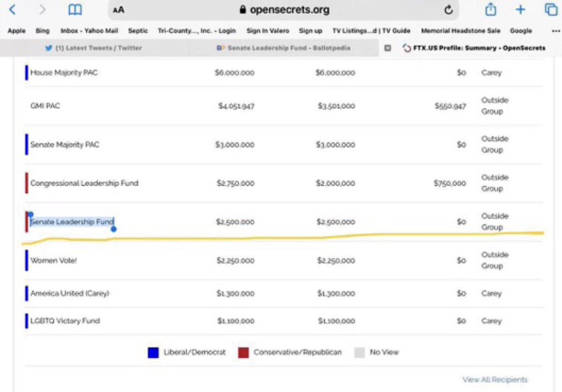The width and height of the screenshot is (562, 392).
Task: Open the Inbox - Yahoo Mail bookmark
Action: pyautogui.click(x=89, y=31)
